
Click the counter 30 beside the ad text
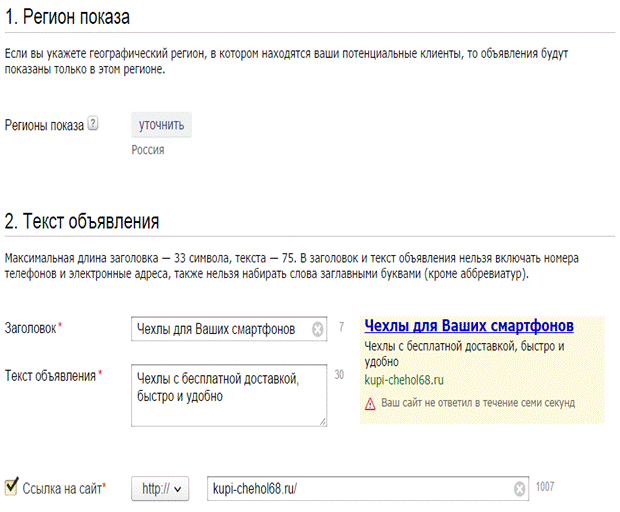point(339,374)
